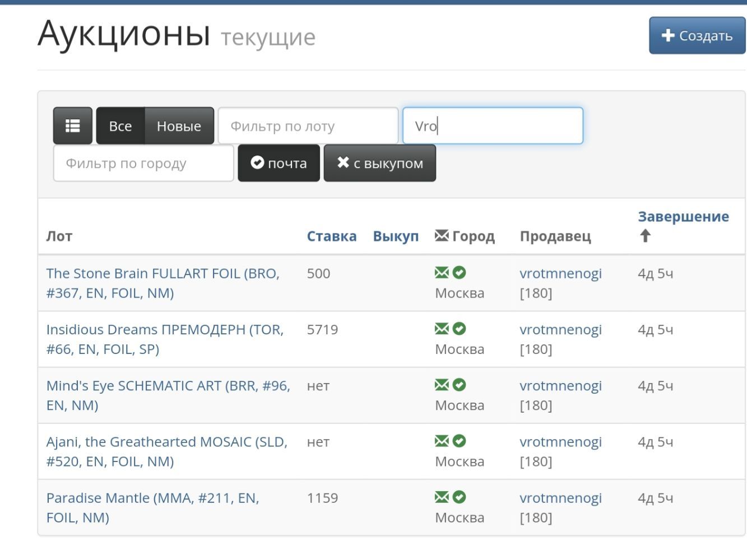Click the list view icon button
Screen dimensions: 747x560
tap(73, 126)
